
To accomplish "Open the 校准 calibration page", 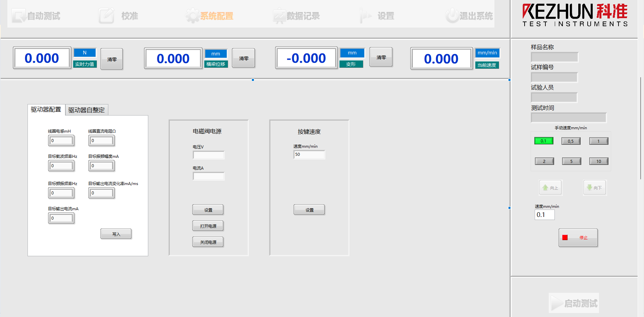I will (119, 16).
